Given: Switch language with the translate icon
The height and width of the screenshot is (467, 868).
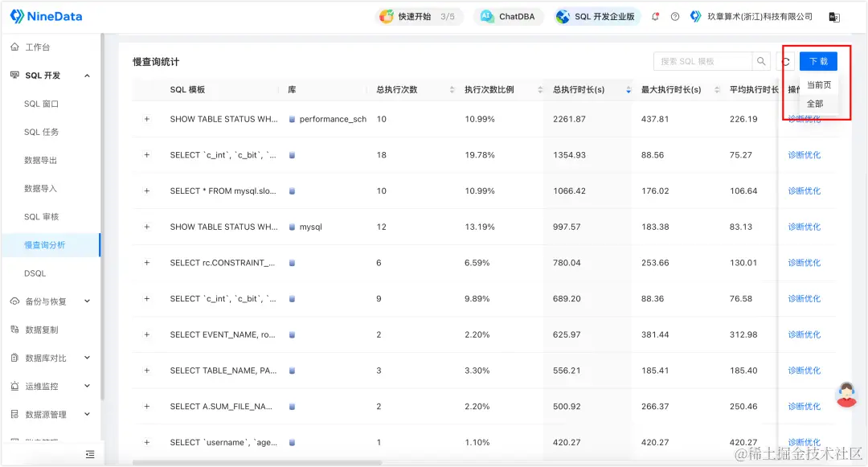Looking at the screenshot, I should 834,17.
